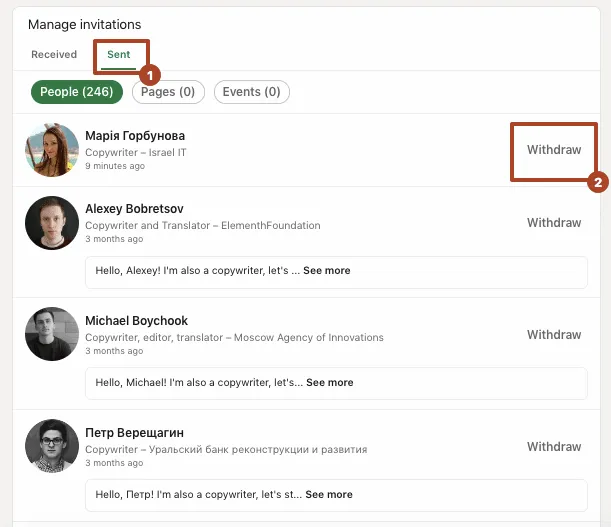The width and height of the screenshot is (611, 527).
Task: Open Alexey Bobretsov's profile photo
Action: click(x=52, y=223)
